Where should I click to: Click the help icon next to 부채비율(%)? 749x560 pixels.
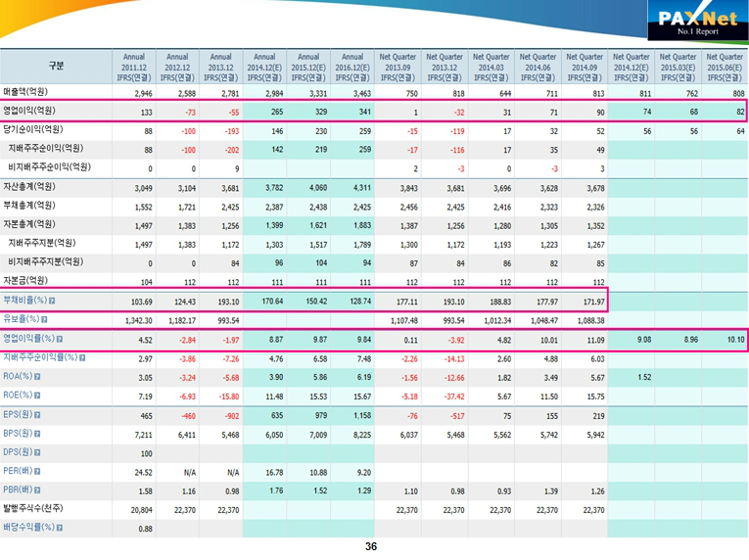[x=50, y=301]
